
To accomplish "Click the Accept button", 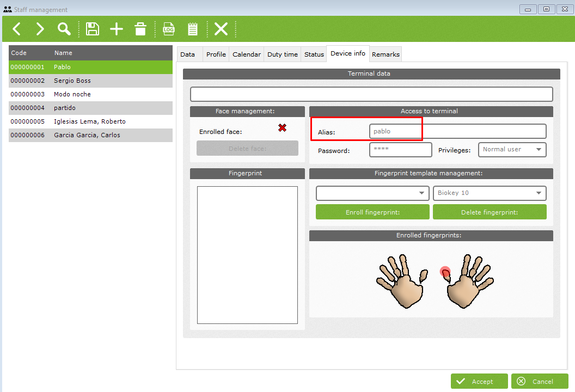I will coord(479,381).
